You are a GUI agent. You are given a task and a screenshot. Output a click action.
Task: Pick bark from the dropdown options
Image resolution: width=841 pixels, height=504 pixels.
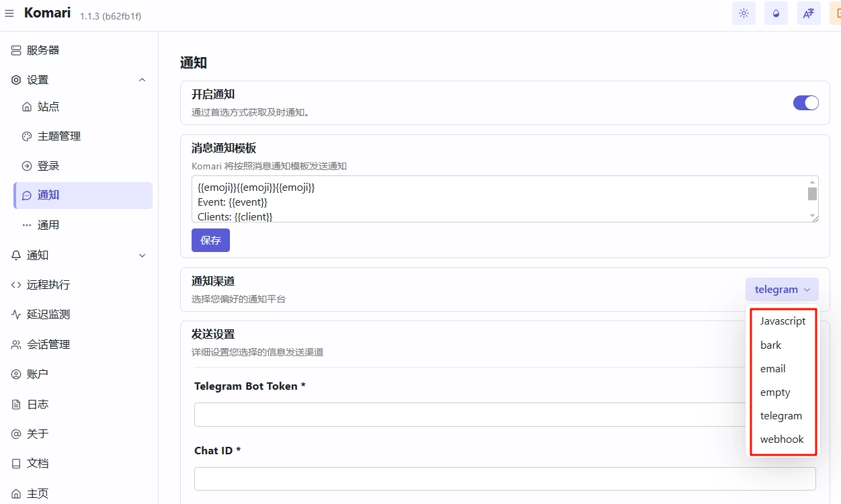point(771,345)
